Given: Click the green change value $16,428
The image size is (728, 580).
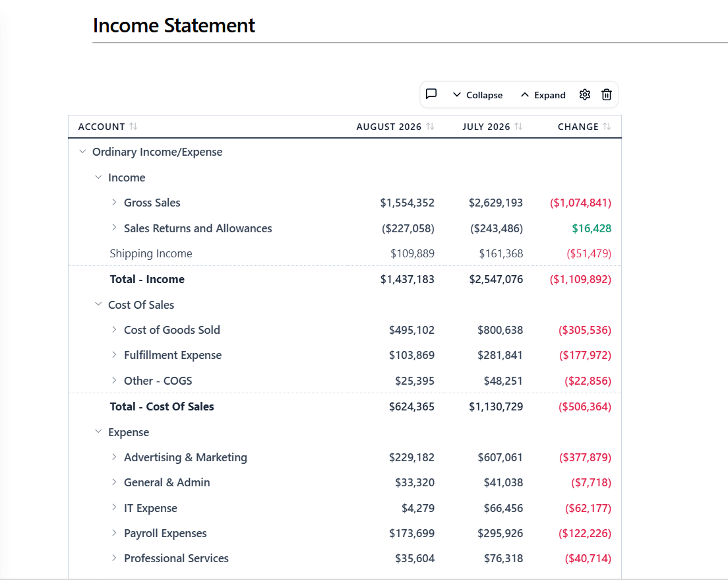Looking at the screenshot, I should pos(591,228).
